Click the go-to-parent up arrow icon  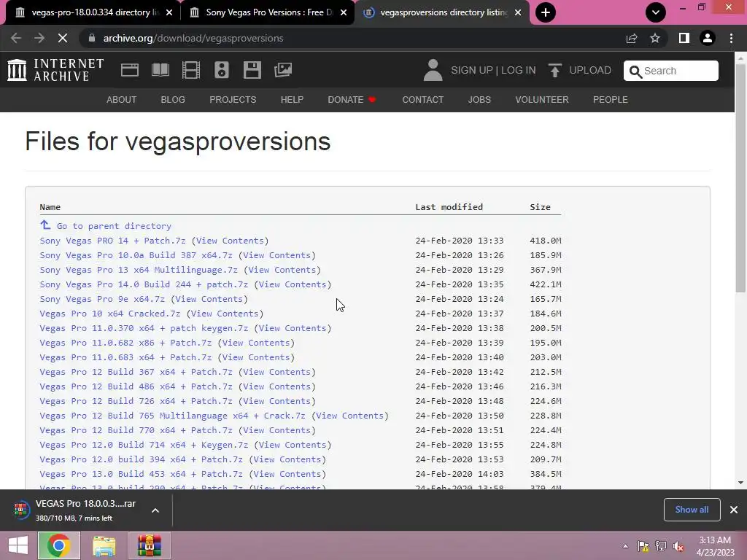(45, 225)
